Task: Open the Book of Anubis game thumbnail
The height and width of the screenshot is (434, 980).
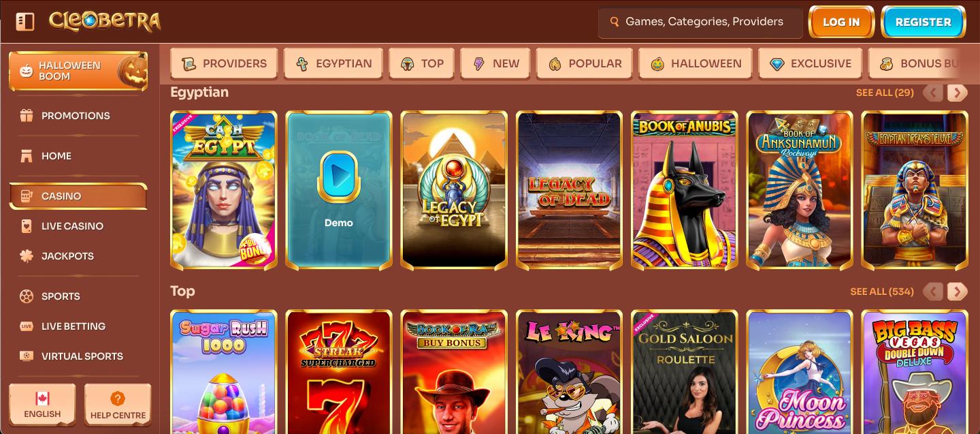Action: [x=685, y=190]
